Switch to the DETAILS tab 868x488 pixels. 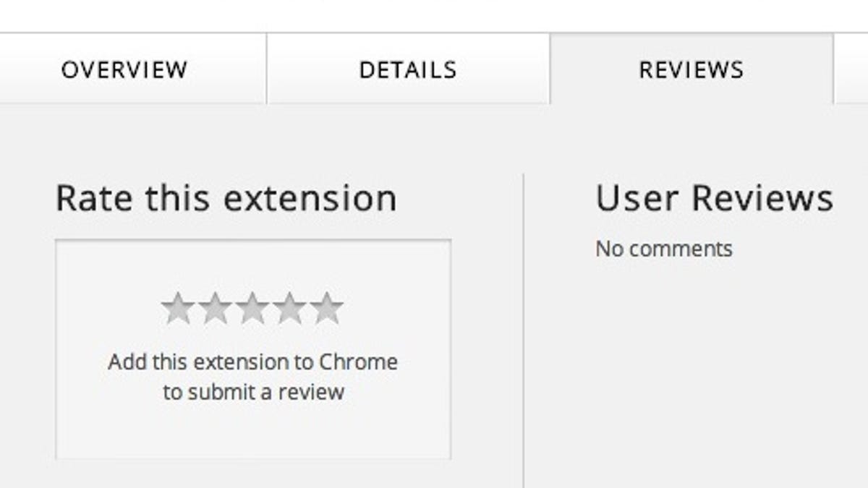[408, 69]
